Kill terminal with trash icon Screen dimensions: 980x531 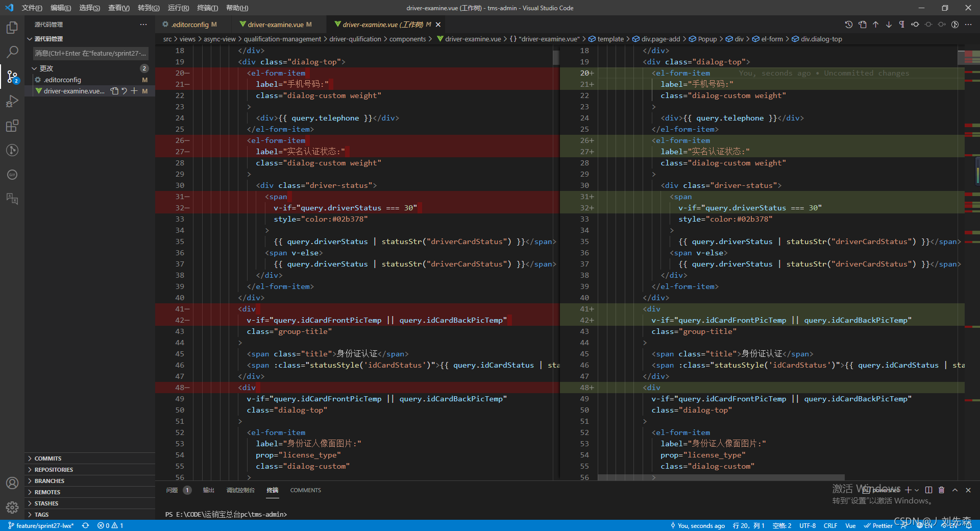click(x=942, y=490)
